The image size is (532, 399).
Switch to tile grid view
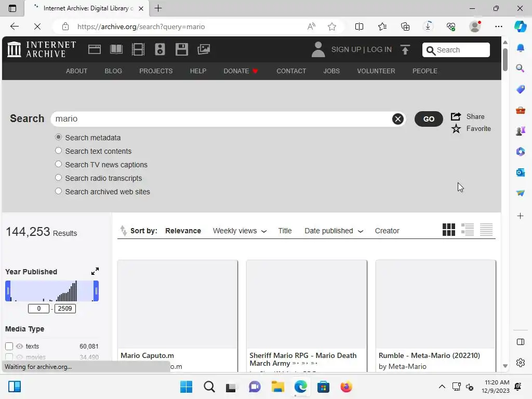coord(448,230)
